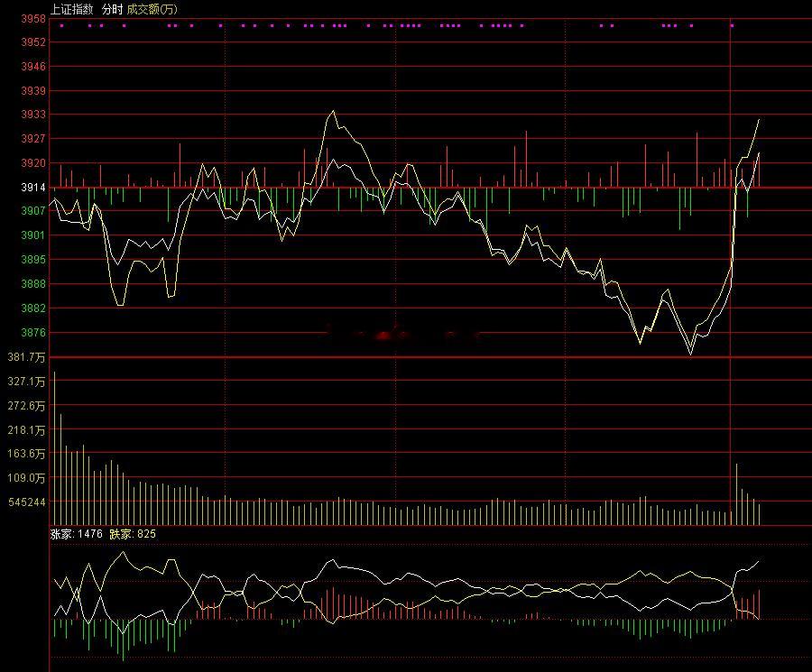Click the 上证指数 index title
The image size is (812, 672).
click(72, 9)
